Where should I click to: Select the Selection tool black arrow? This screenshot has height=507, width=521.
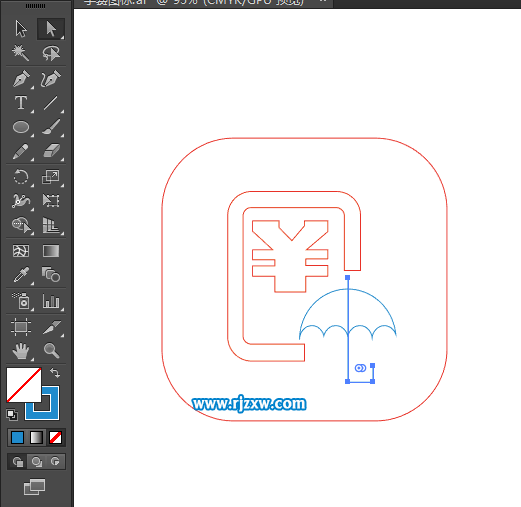click(21, 29)
